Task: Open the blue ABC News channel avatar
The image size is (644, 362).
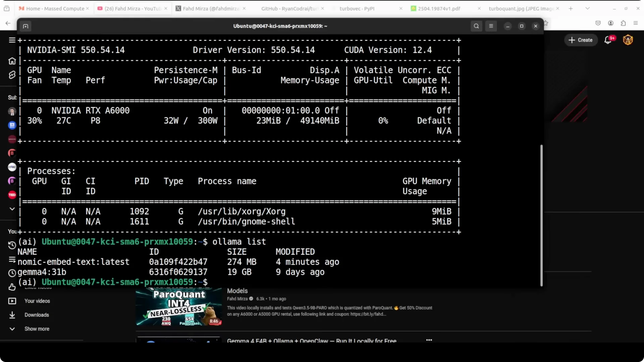Action: [x=12, y=125]
